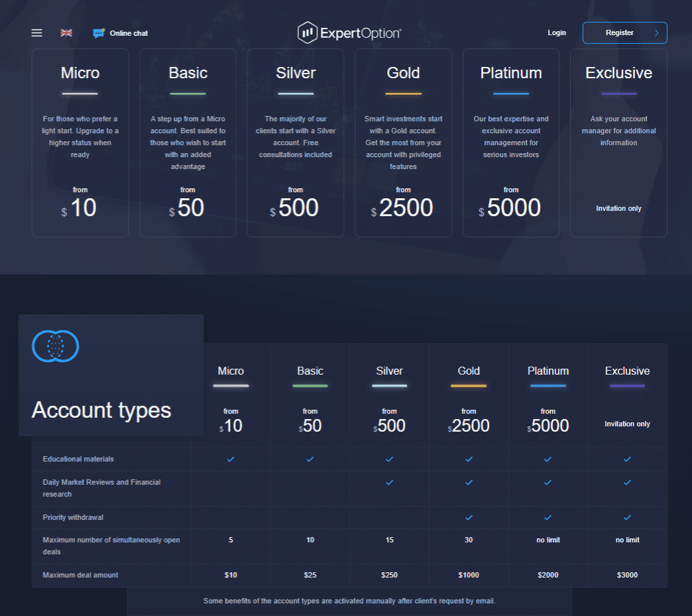
Task: Click the ExpertOption logo
Action: point(349,32)
